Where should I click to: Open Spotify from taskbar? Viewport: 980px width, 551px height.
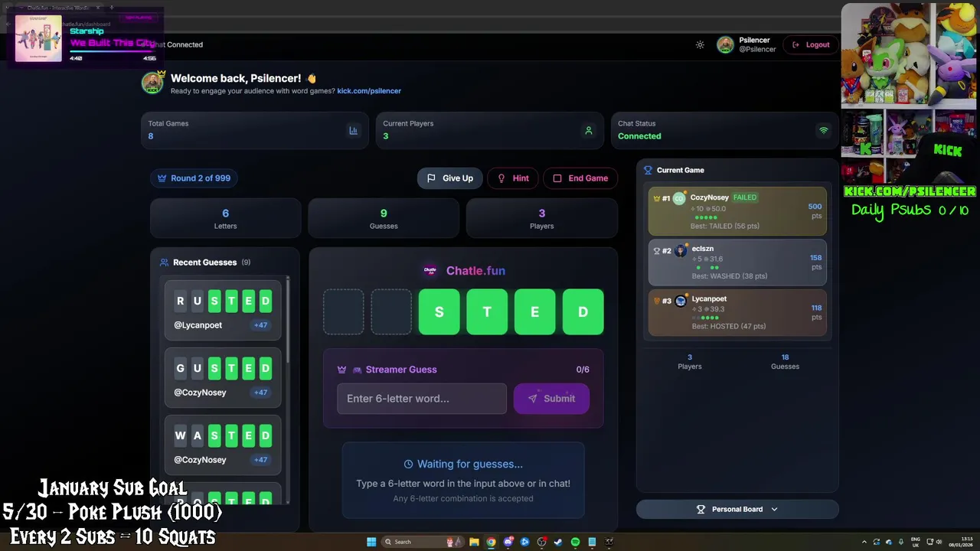(x=575, y=542)
